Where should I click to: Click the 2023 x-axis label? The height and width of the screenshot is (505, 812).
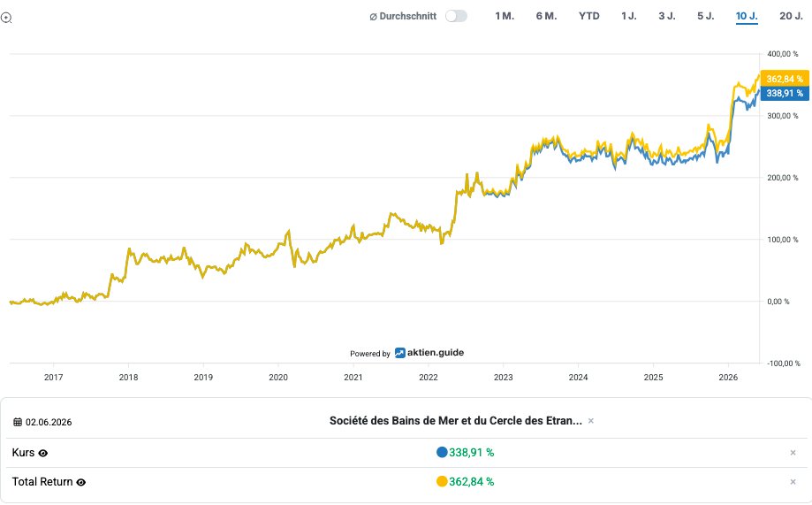(x=503, y=378)
